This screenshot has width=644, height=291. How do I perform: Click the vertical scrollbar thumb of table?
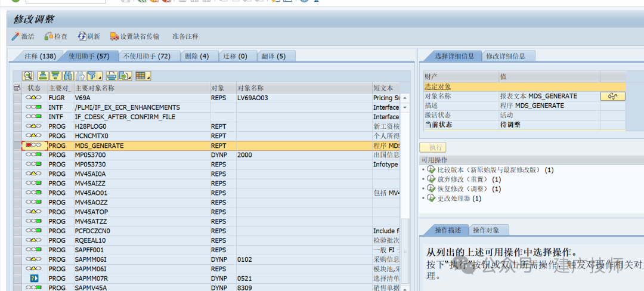(405, 250)
